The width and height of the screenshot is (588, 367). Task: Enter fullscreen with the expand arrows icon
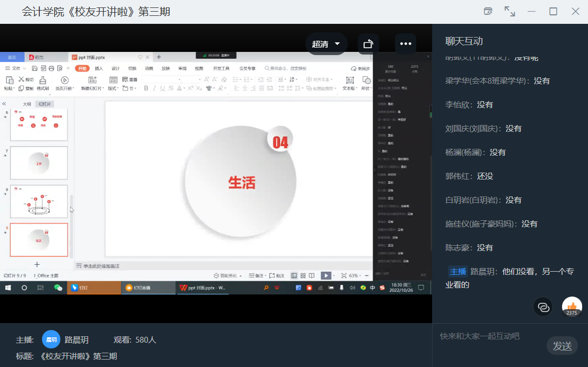(510, 11)
